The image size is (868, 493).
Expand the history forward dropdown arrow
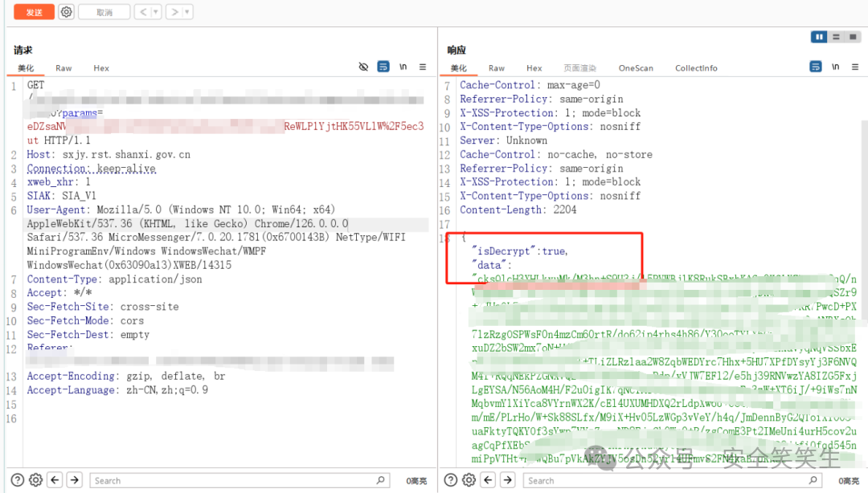[x=187, y=11]
